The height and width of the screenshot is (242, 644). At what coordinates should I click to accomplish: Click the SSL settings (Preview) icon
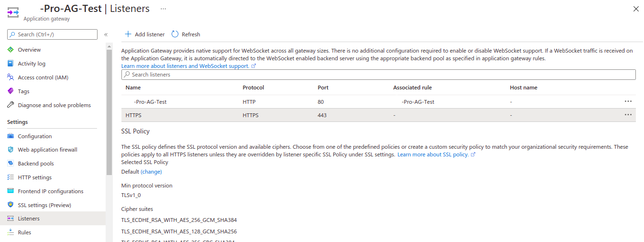click(11, 205)
